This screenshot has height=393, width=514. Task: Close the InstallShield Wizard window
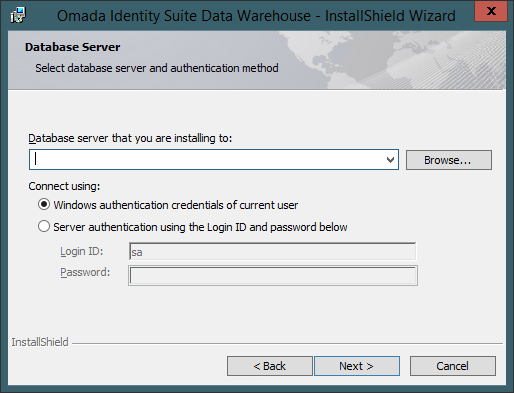(491, 11)
